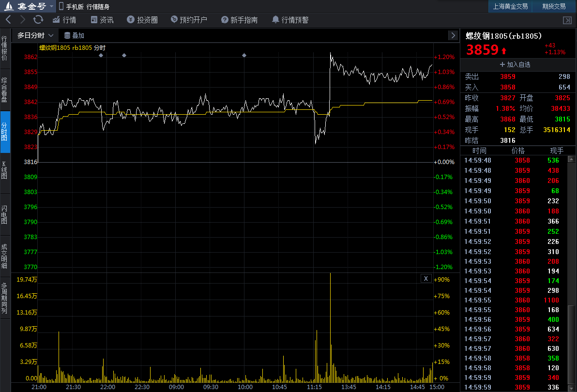Open 投资圈 investment circle
The width and height of the screenshot is (577, 392).
point(142,20)
